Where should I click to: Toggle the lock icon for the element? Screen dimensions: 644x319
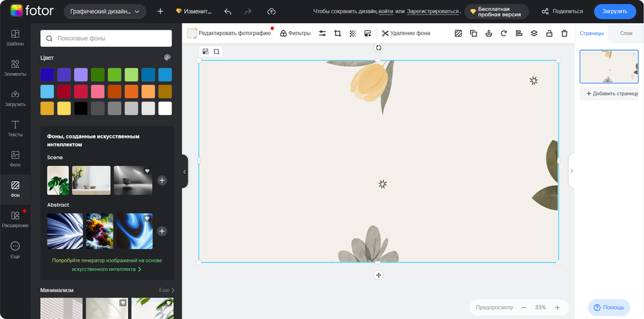pos(549,33)
